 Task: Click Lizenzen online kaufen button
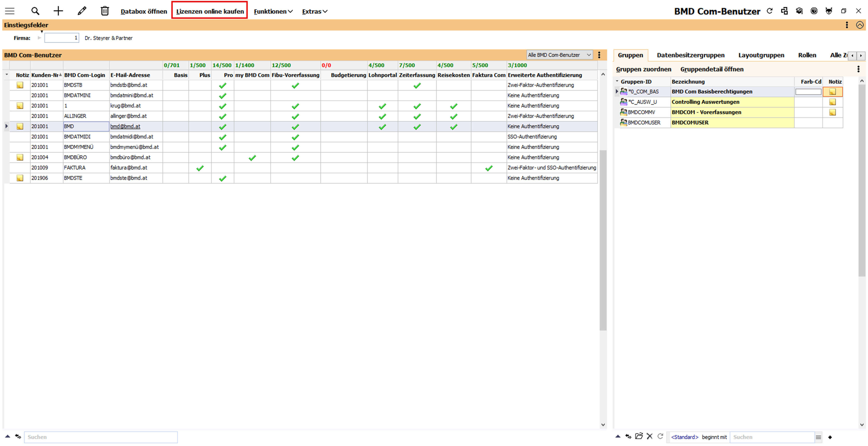tap(209, 11)
